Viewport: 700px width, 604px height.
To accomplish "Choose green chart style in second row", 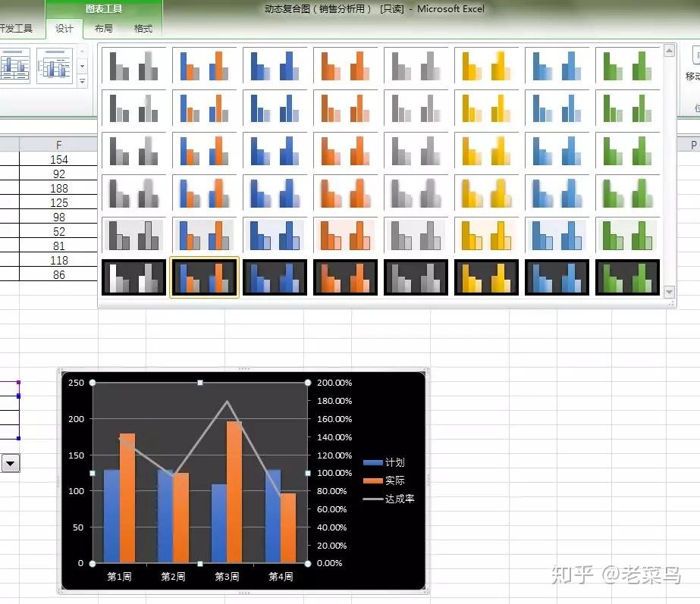I will click(628, 108).
